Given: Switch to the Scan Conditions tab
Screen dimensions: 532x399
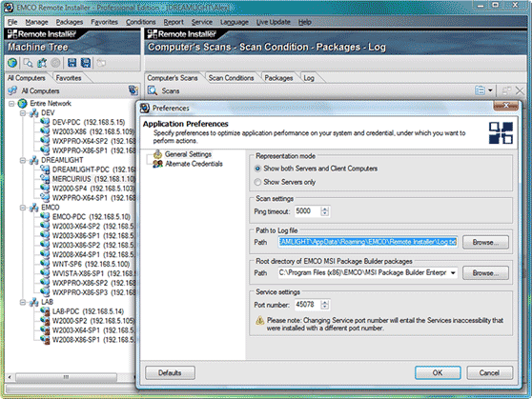Looking at the screenshot, I should click(231, 78).
